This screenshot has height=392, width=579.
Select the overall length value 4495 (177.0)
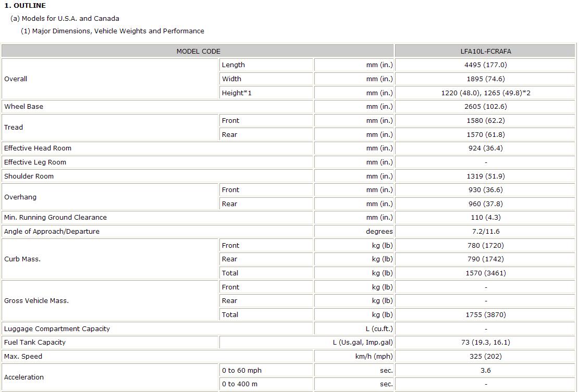(x=486, y=65)
